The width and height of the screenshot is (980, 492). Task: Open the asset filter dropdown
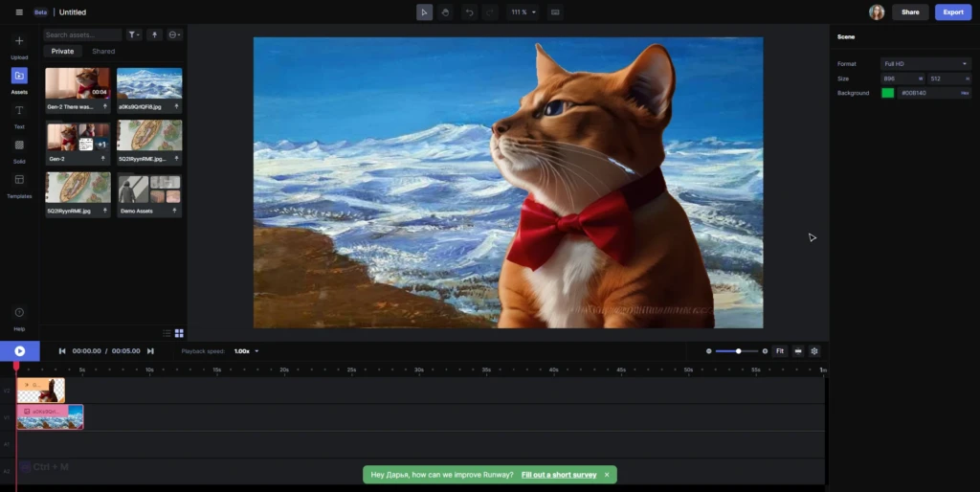point(134,35)
